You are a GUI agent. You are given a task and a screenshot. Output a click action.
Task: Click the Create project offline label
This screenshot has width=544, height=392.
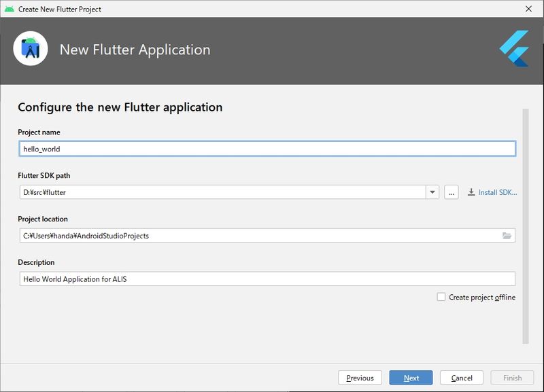482,297
